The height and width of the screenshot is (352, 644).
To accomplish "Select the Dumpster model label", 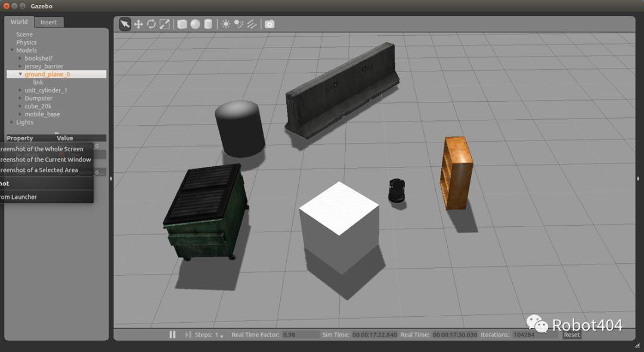I will click(38, 98).
